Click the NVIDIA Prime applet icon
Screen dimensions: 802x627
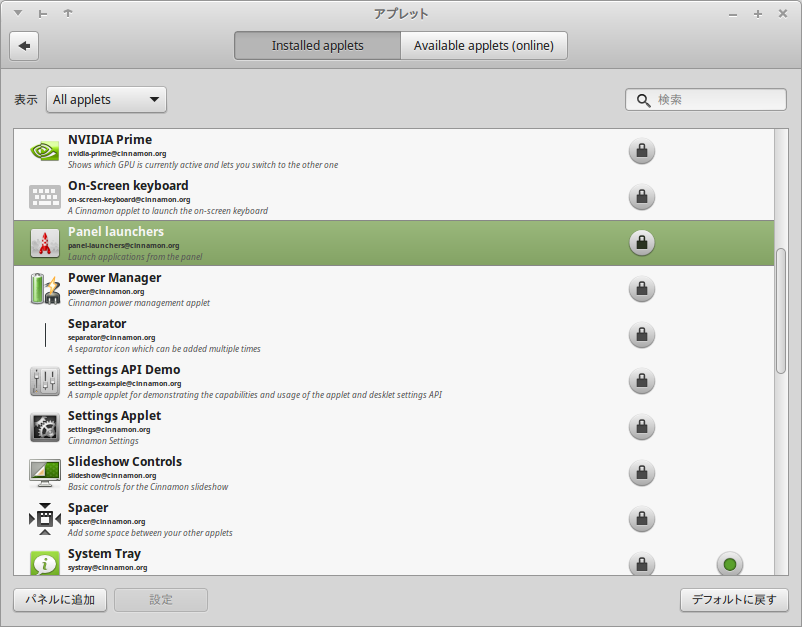pyautogui.click(x=45, y=151)
